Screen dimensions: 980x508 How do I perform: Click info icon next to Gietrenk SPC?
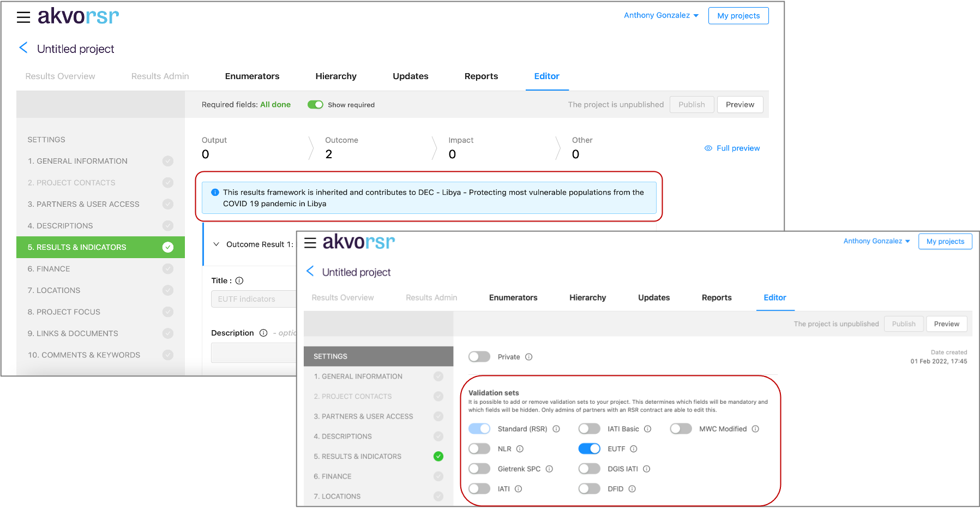tap(549, 469)
